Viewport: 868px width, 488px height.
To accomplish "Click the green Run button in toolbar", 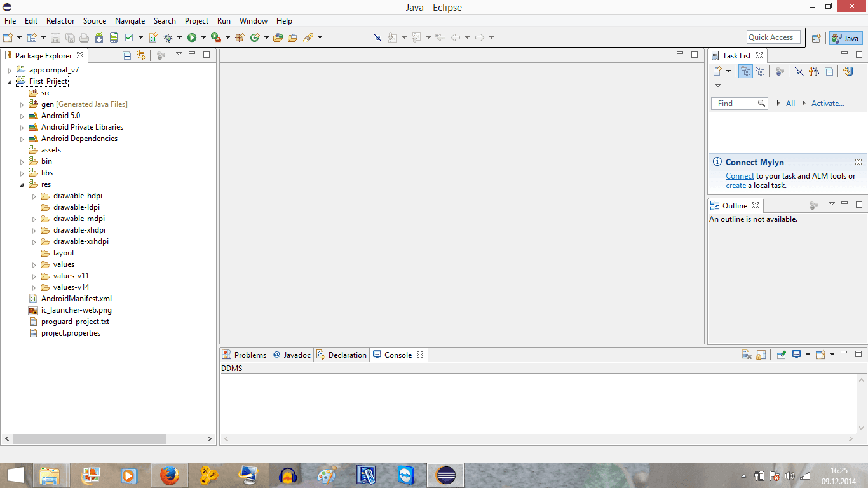I will (x=191, y=37).
